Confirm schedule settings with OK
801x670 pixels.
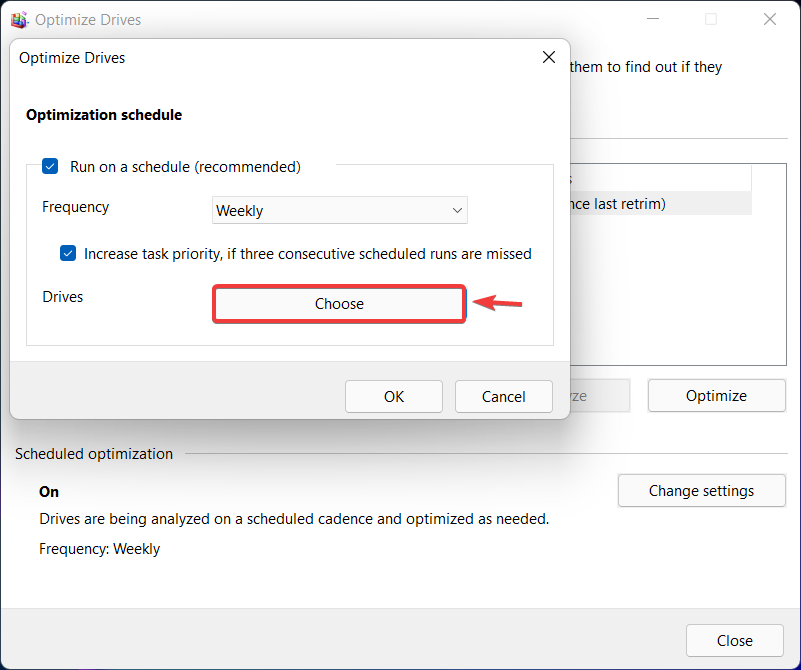(393, 396)
